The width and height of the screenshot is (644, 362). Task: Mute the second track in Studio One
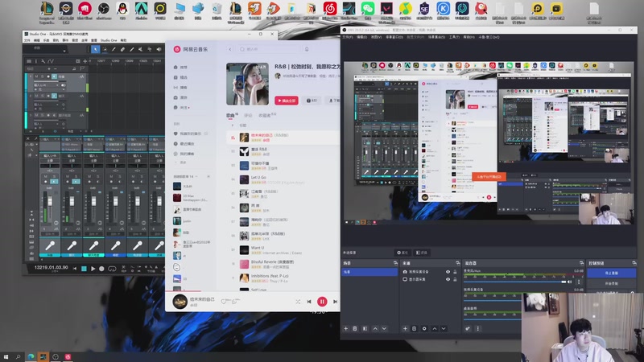36,96
